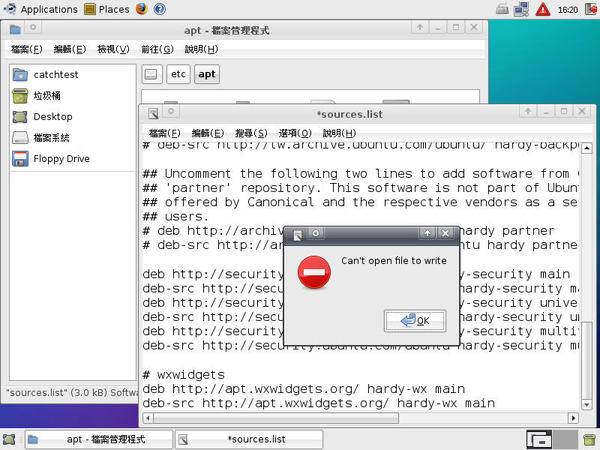This screenshot has width=600, height=450.
Task: Select catchtest in the sidebar
Action: [x=73, y=75]
